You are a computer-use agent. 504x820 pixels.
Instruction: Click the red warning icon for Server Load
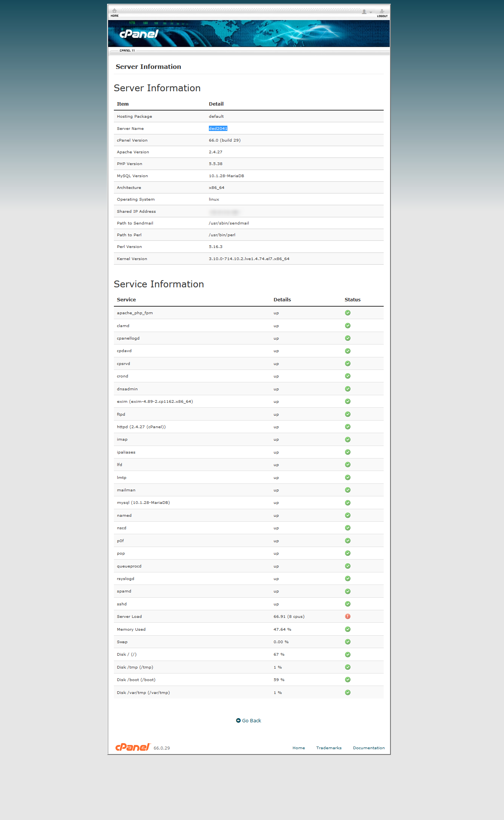(x=348, y=616)
